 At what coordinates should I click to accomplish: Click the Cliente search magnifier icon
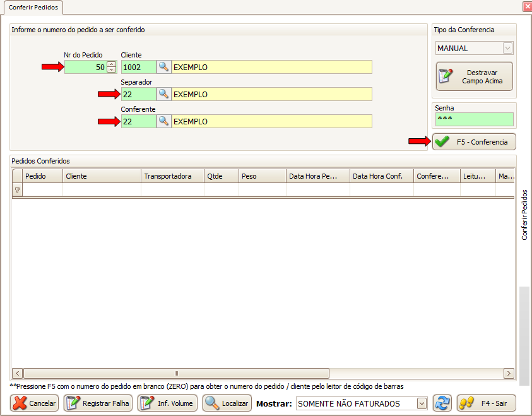point(163,67)
